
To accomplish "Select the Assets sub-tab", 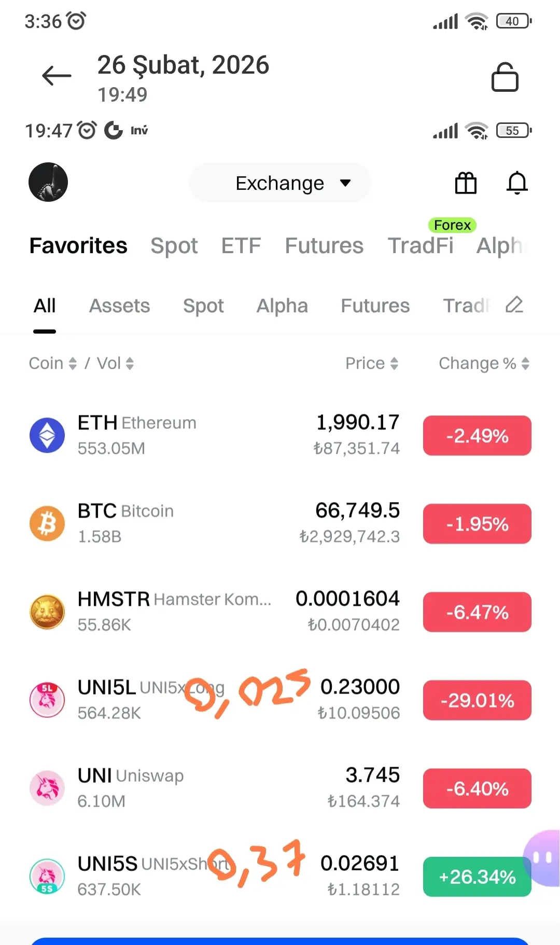I will pos(119,305).
